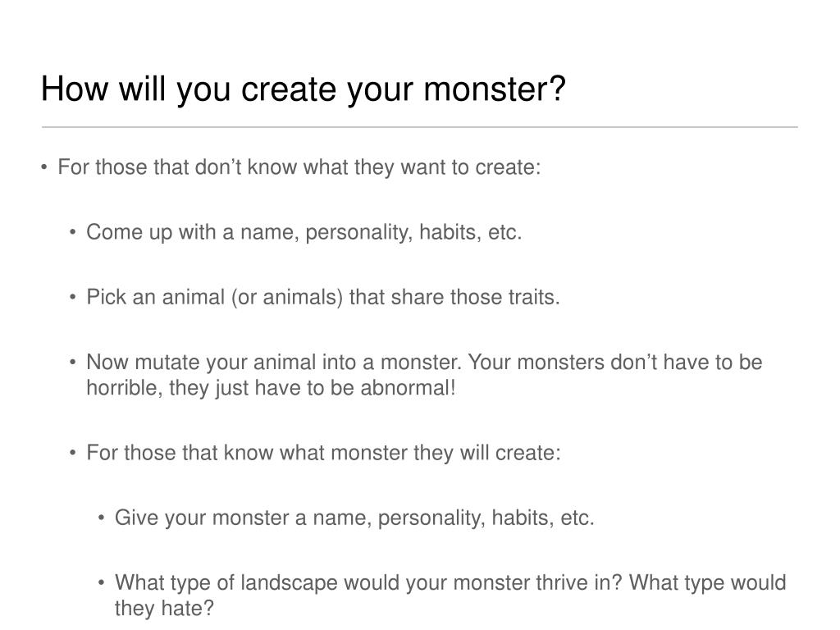Click the bullet dot before 'Now mutate your animal'
The width and height of the screenshot is (840, 630).
pos(73,363)
